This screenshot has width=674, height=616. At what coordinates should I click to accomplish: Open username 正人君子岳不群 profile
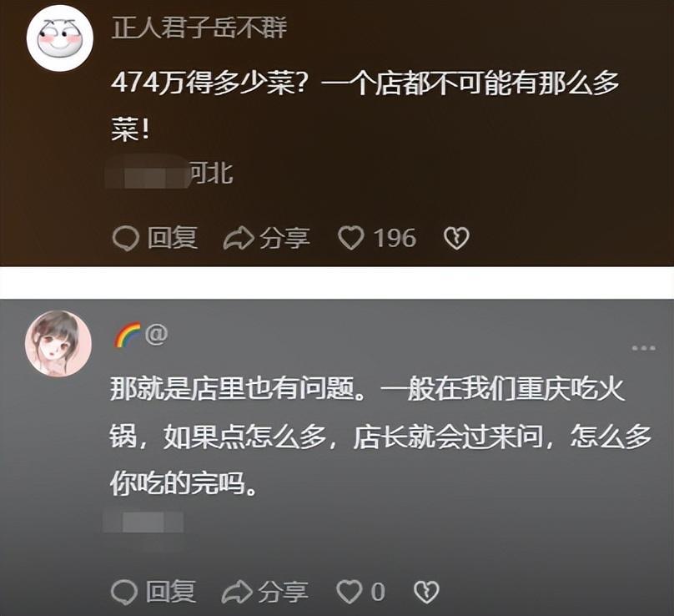coord(199,28)
